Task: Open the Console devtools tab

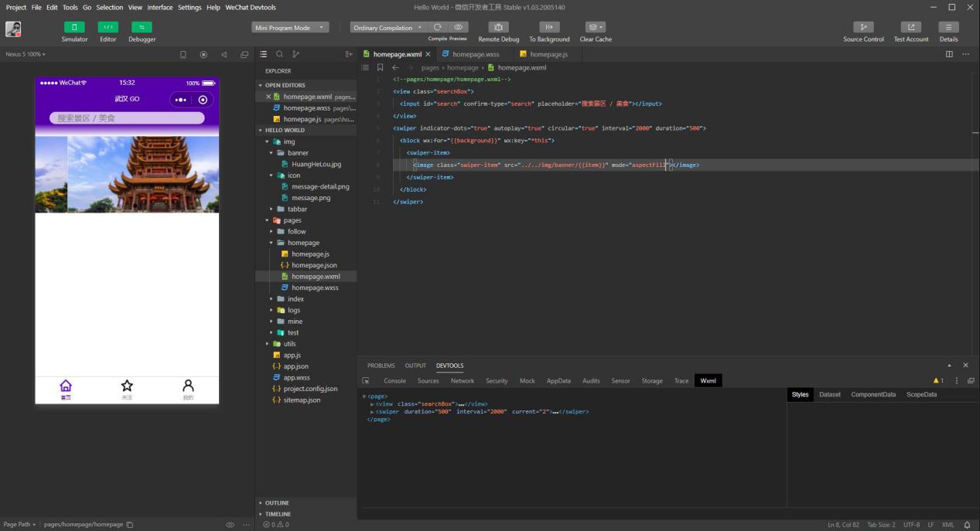Action: tap(394, 380)
